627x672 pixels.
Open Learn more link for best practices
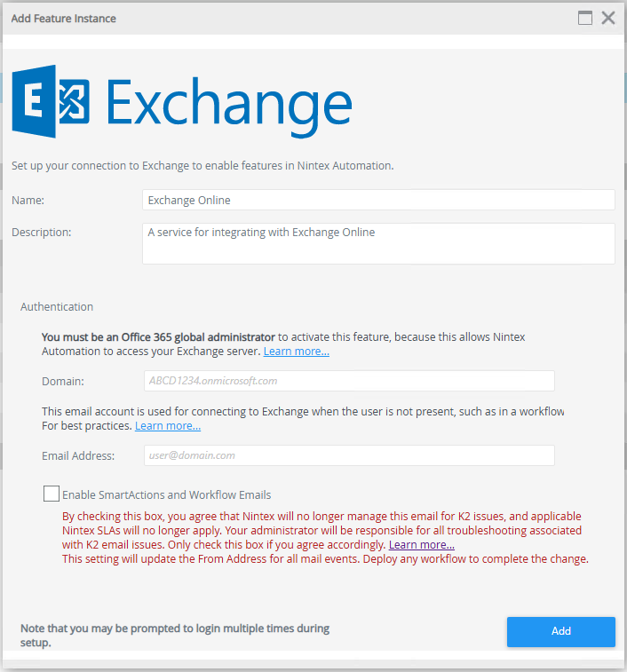pos(168,426)
